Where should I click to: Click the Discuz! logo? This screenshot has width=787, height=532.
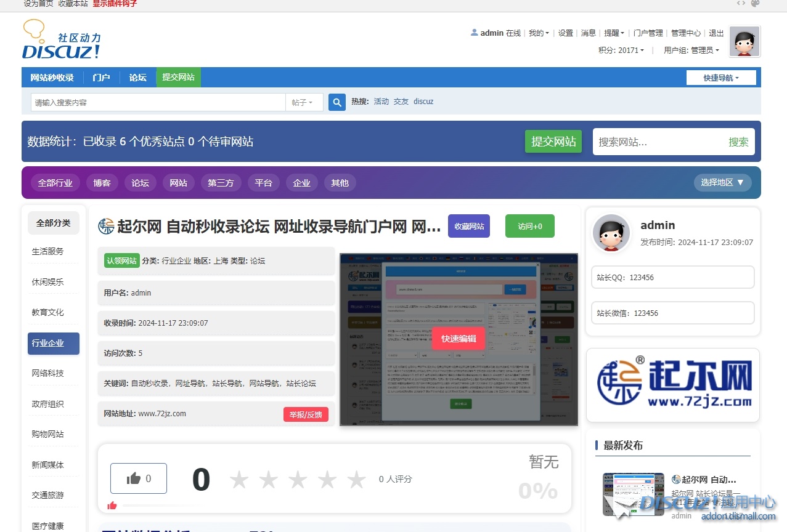tap(61, 40)
